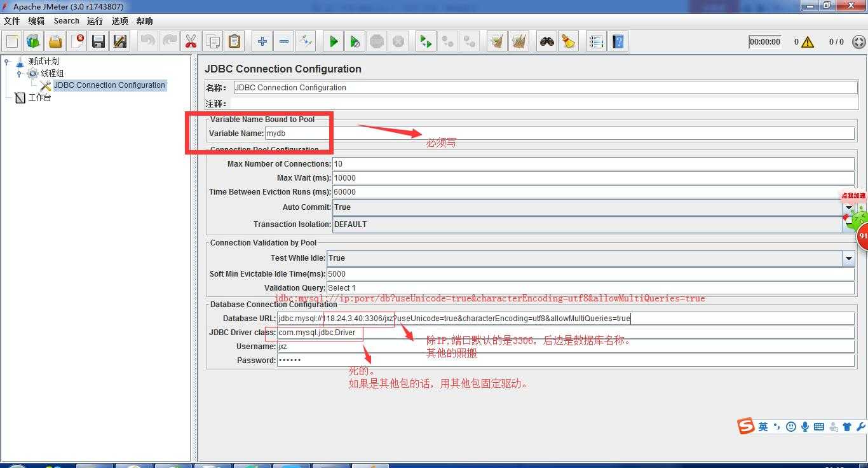Click Save test plan as icon

[120, 41]
